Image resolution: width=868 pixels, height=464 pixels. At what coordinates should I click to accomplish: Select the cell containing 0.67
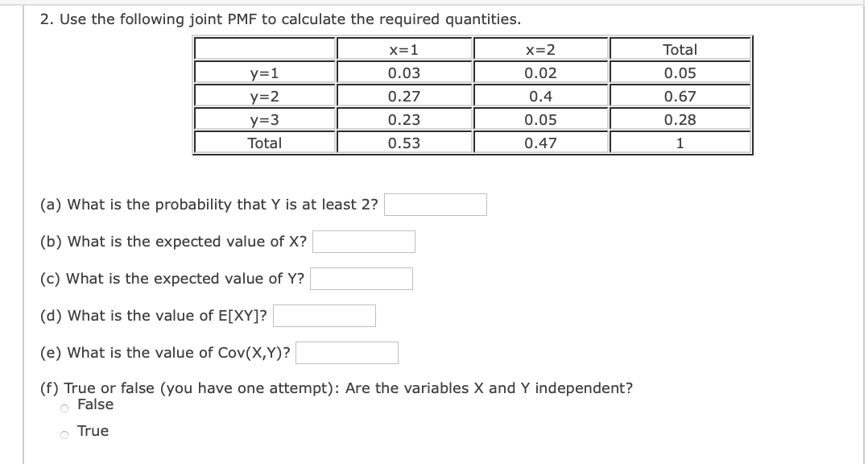click(680, 95)
